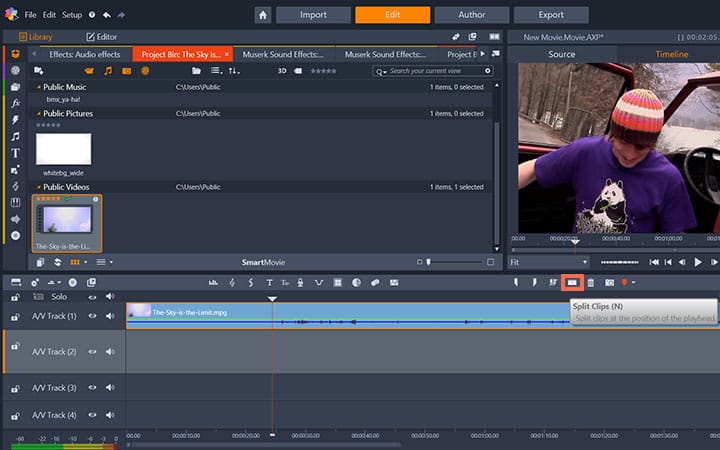Open thumbnail view dropdown arrow

click(x=85, y=262)
